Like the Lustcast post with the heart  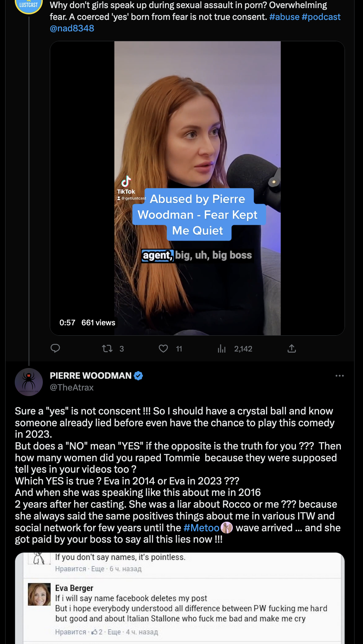[163, 349]
